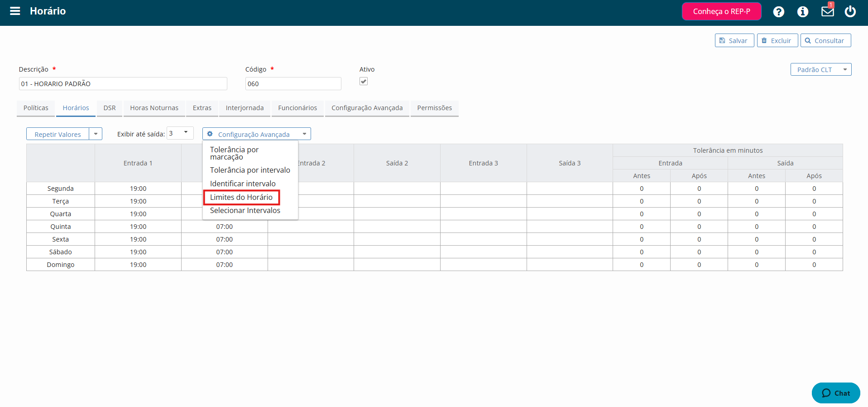Click Quarta Entrada 1 cell 19:00
The height and width of the screenshot is (407, 868).
tap(138, 214)
